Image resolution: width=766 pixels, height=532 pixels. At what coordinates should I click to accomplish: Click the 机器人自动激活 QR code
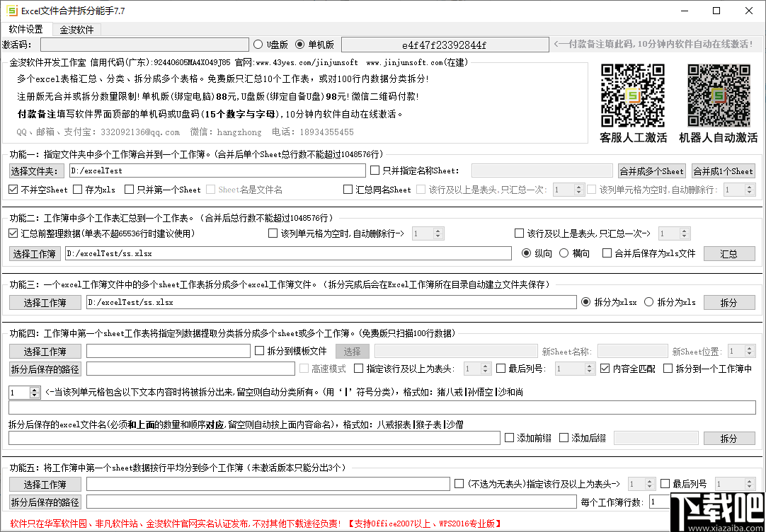[719, 94]
